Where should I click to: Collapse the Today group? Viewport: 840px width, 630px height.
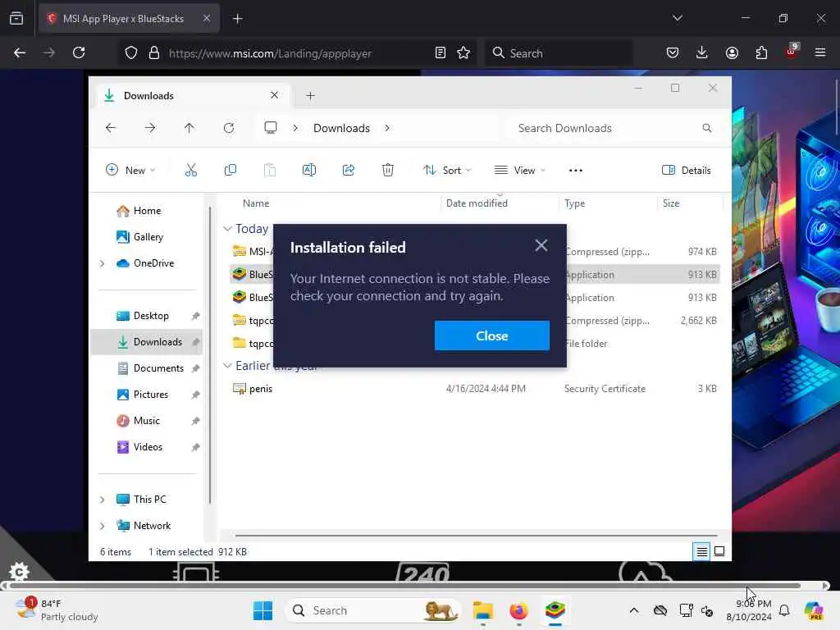coord(227,229)
